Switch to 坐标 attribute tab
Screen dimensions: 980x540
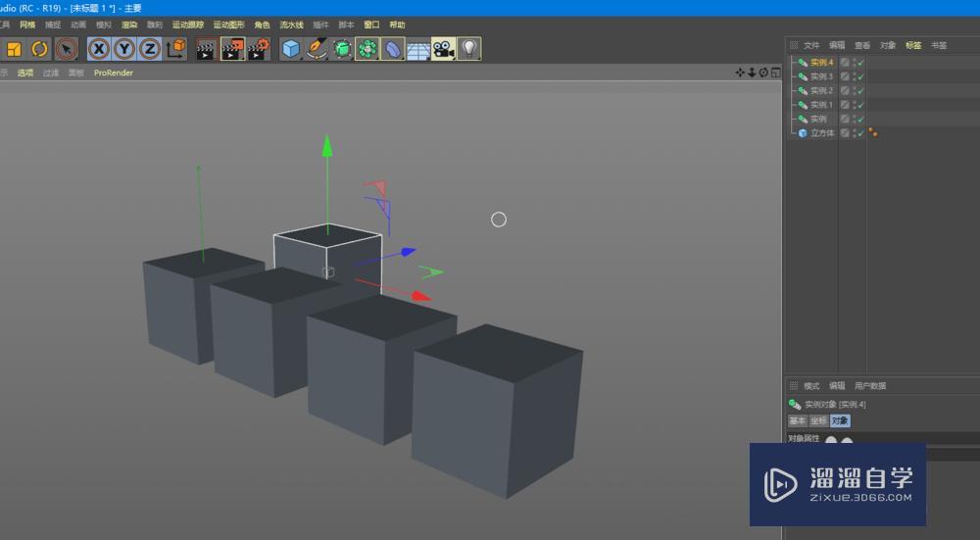tap(818, 421)
